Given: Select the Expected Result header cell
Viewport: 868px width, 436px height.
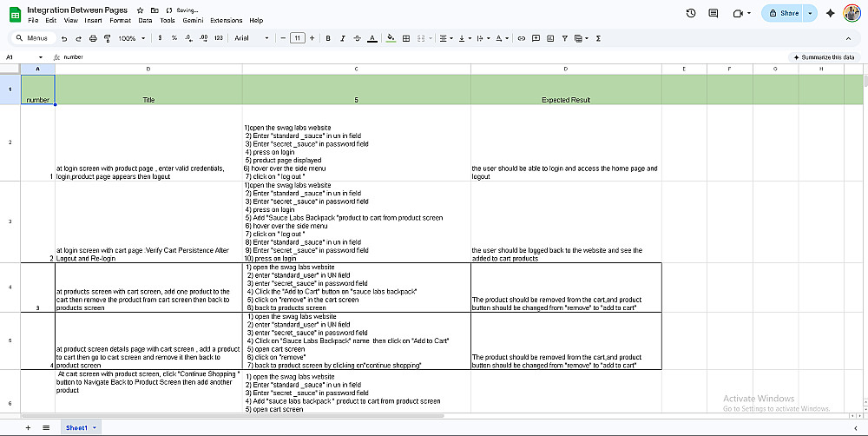Looking at the screenshot, I should (566, 89).
